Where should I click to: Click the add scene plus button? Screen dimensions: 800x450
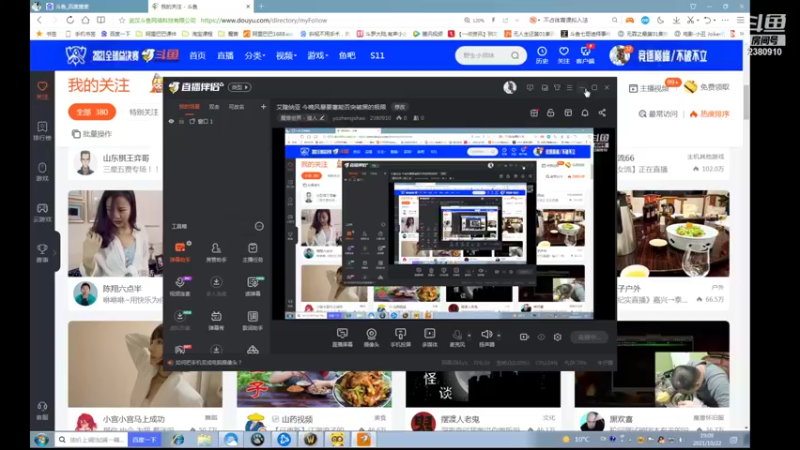click(263, 107)
